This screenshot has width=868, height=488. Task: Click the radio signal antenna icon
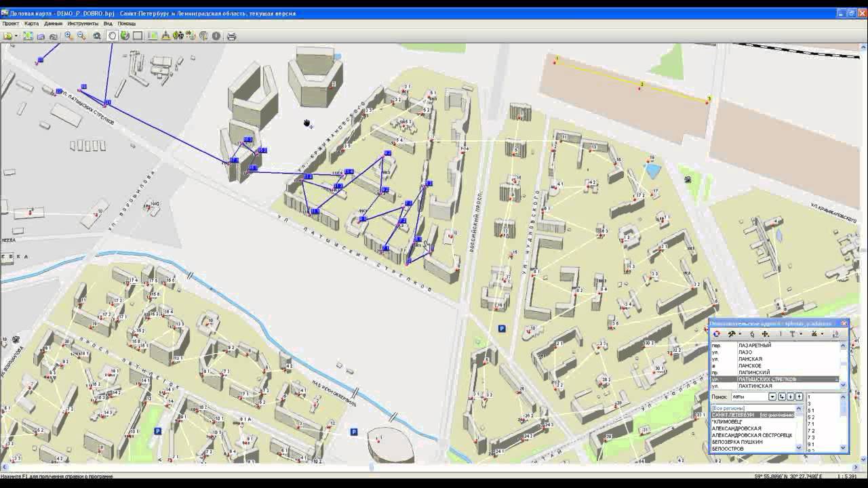pyautogui.click(x=203, y=36)
